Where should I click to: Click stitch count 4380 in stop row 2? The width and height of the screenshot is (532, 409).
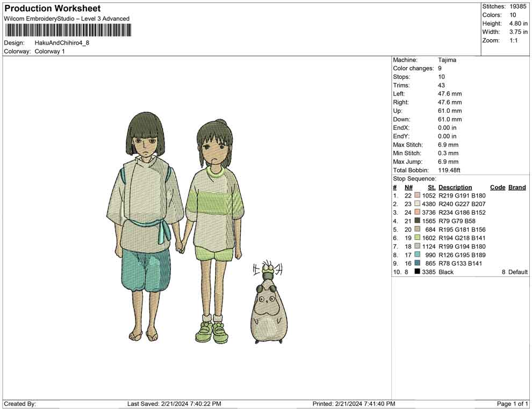[x=428, y=203]
